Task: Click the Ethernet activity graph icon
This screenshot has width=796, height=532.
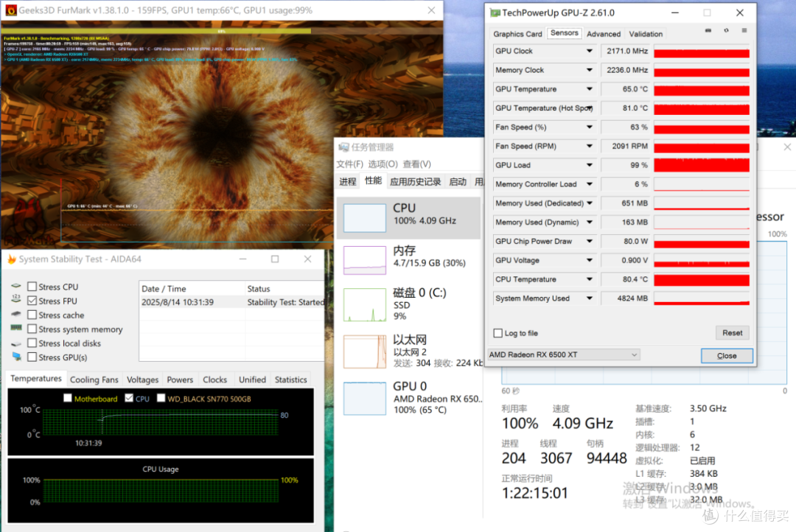Action: point(365,351)
